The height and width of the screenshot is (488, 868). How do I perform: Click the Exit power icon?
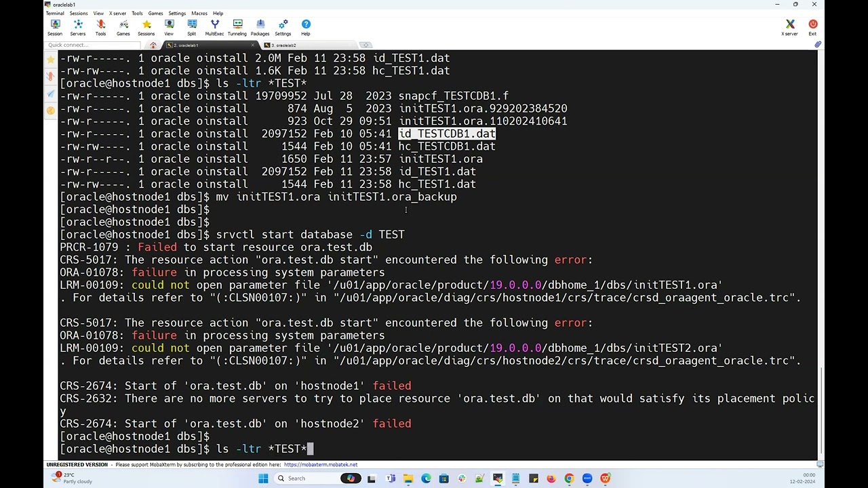(x=812, y=27)
